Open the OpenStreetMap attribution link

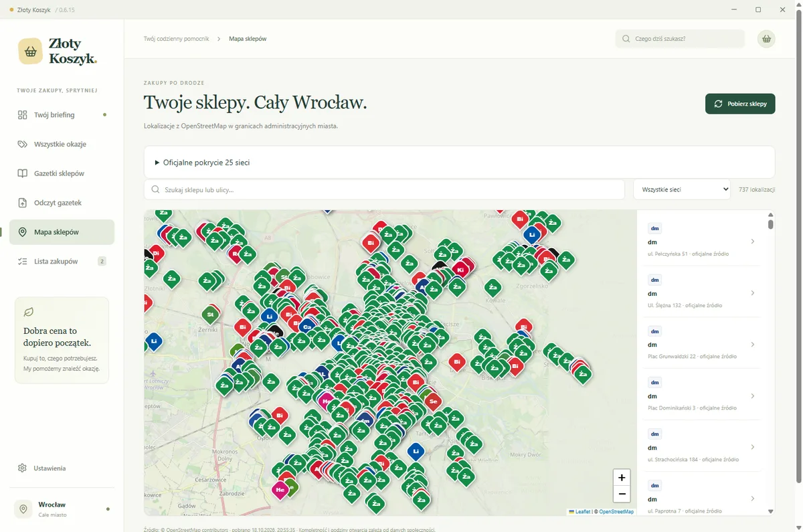[616, 511]
